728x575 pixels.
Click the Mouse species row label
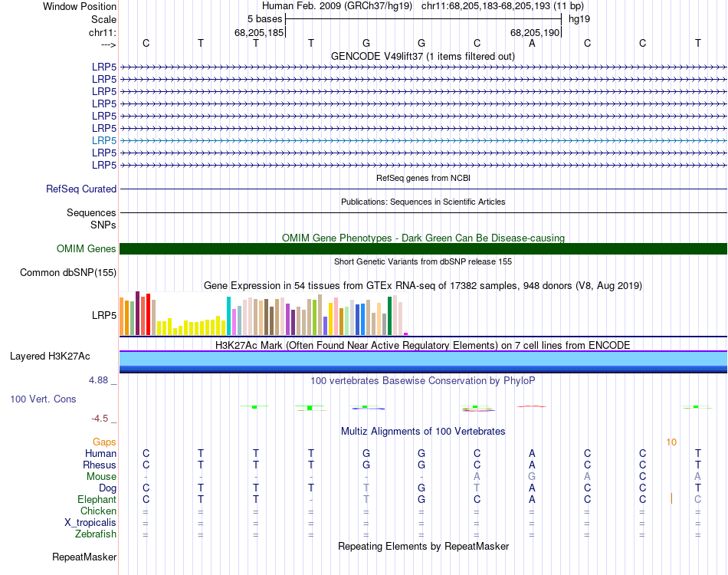point(101,477)
